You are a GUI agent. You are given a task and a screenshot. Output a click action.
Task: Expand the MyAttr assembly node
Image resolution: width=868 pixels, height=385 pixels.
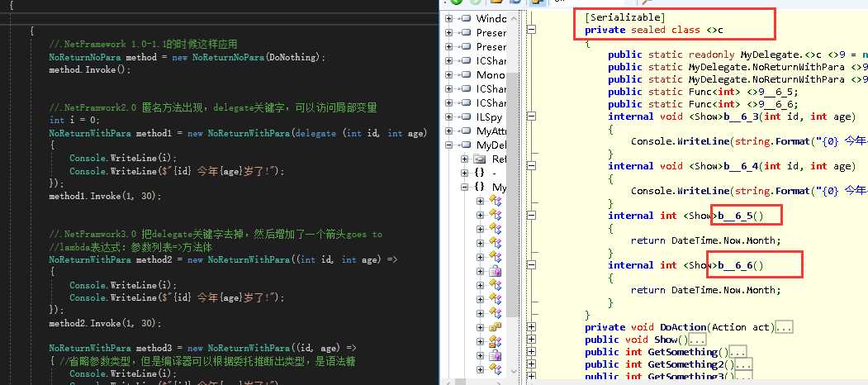coord(449,131)
